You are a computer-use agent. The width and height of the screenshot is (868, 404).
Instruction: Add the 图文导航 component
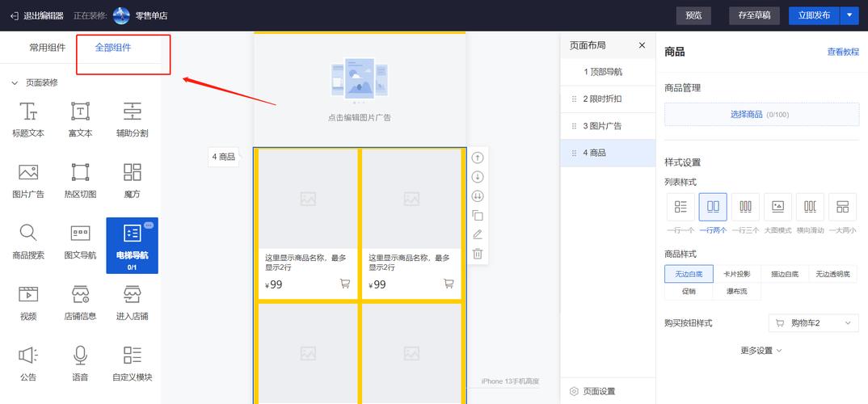tap(80, 242)
